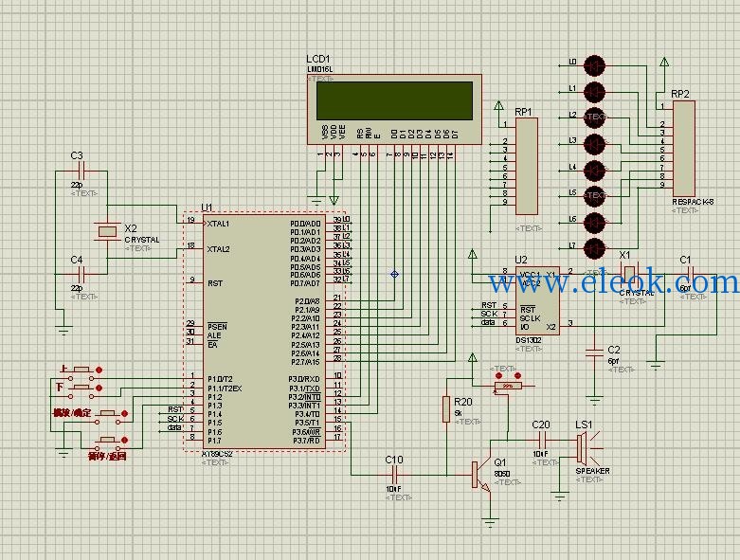
Task: Click the RST pin 9 label on U1
Action: coord(215,283)
